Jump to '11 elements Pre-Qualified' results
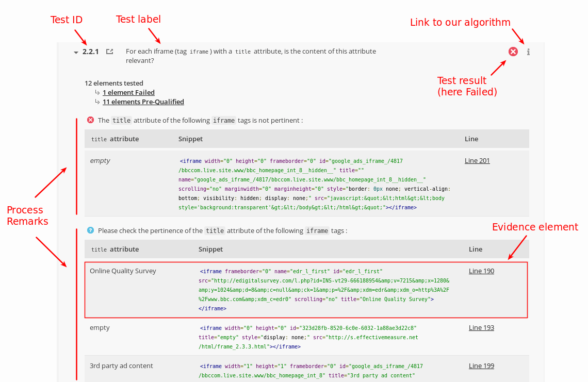The width and height of the screenshot is (588, 382). point(143,102)
